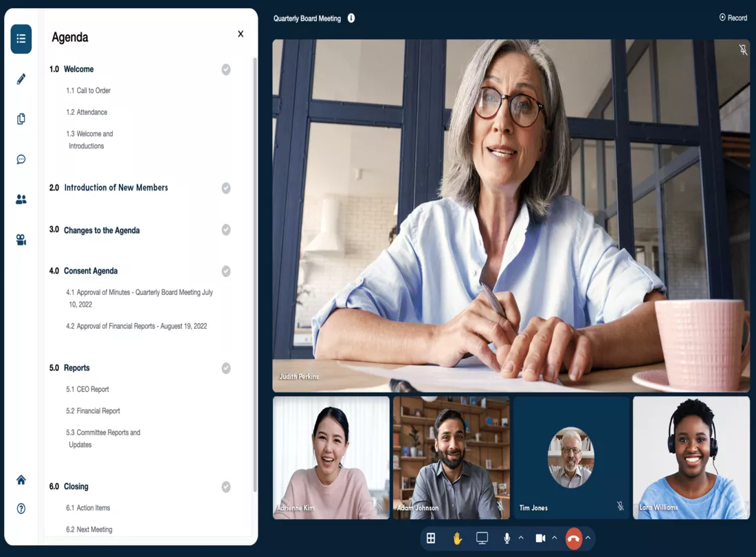Image resolution: width=756 pixels, height=557 pixels.
Task: Go to home icon in sidebar
Action: pyautogui.click(x=21, y=479)
